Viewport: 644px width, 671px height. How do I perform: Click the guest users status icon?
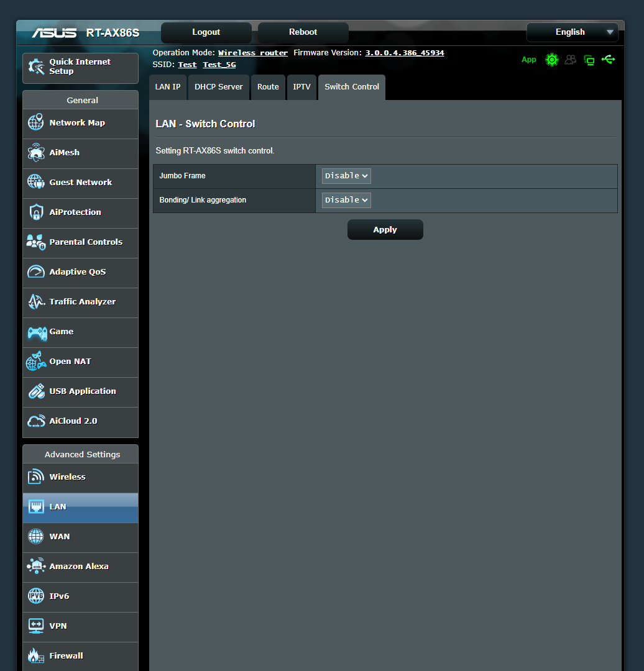click(x=571, y=60)
